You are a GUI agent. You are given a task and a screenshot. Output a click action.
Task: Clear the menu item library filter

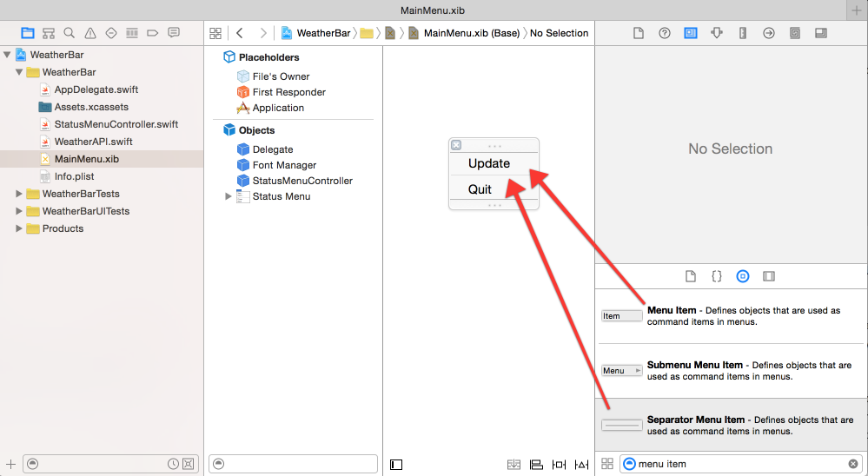[853, 464]
